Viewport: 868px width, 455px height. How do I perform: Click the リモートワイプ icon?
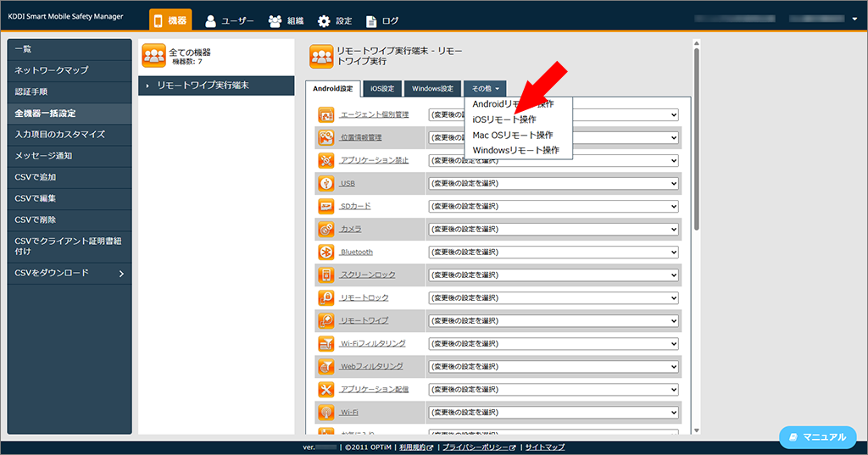click(x=326, y=320)
